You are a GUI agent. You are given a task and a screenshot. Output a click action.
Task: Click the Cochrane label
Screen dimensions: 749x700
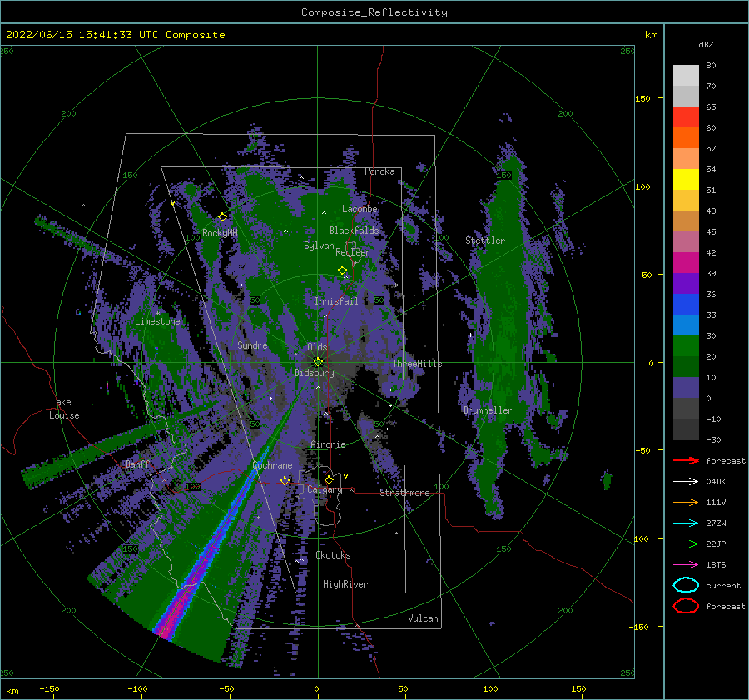272,465
